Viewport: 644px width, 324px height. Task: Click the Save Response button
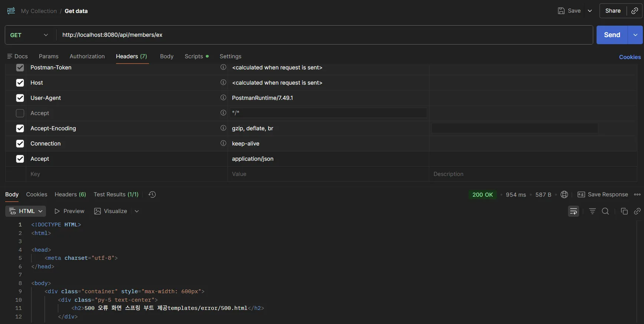tap(603, 194)
